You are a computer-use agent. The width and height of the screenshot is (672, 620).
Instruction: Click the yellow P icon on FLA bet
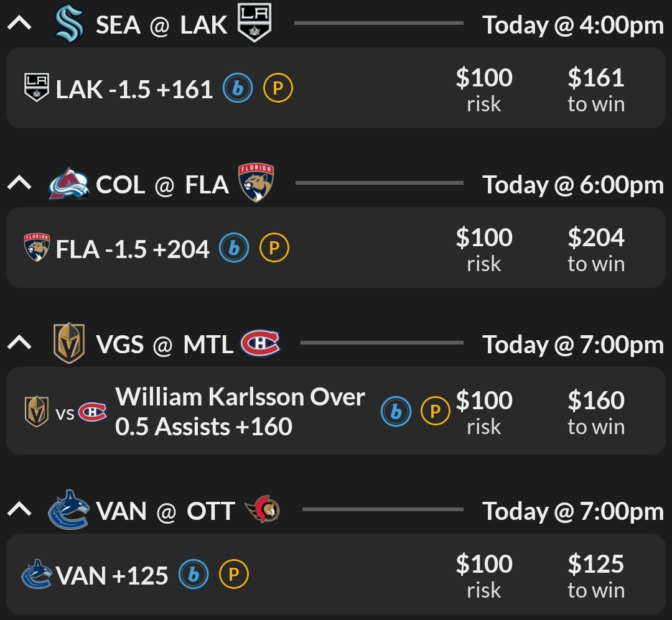(274, 249)
